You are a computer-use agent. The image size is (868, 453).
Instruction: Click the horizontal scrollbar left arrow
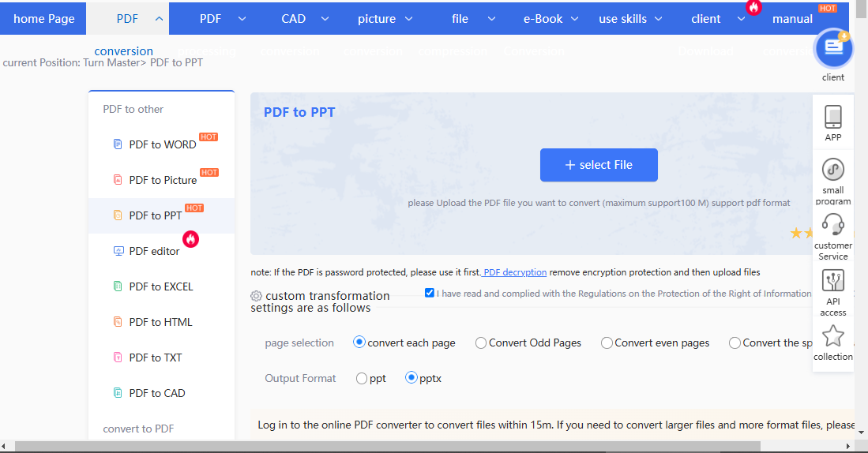pos(4,446)
